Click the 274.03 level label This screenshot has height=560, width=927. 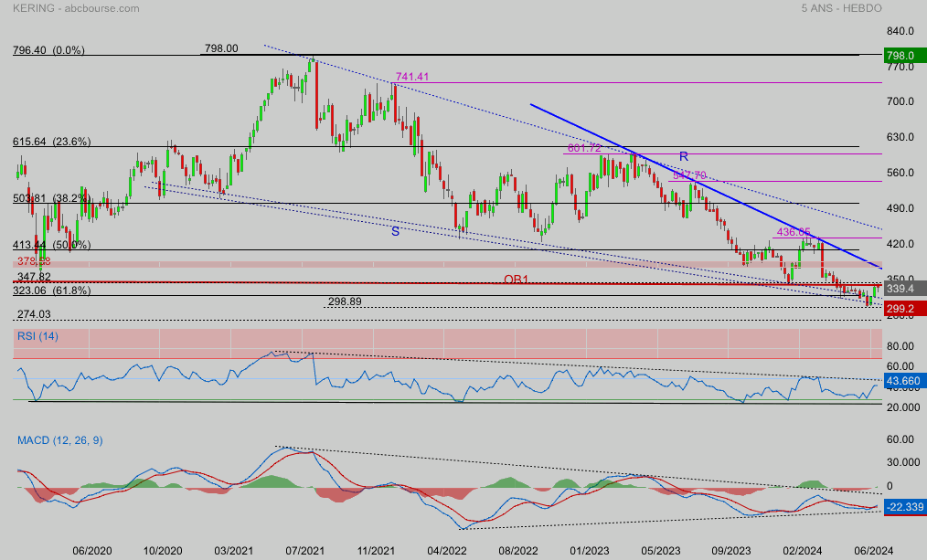[x=34, y=314]
